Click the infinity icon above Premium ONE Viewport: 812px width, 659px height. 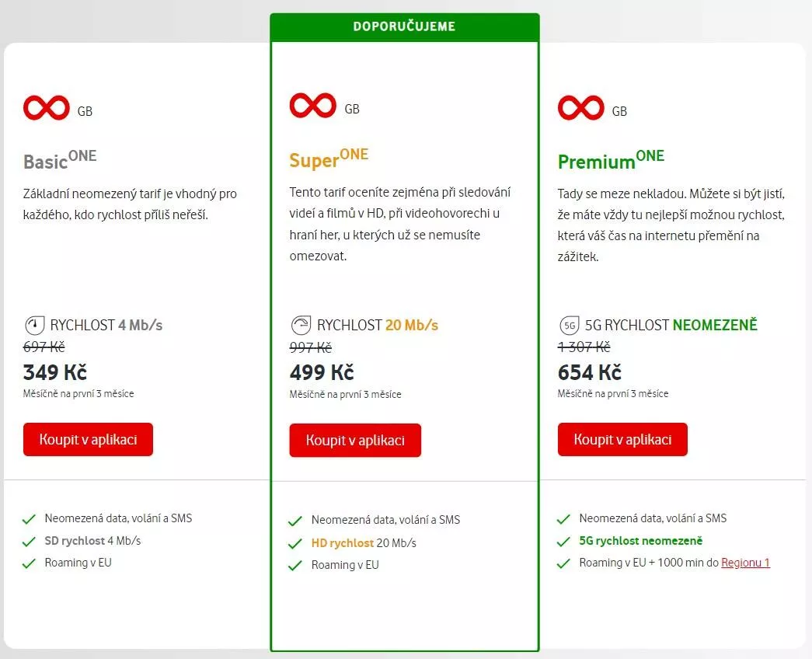[580, 107]
